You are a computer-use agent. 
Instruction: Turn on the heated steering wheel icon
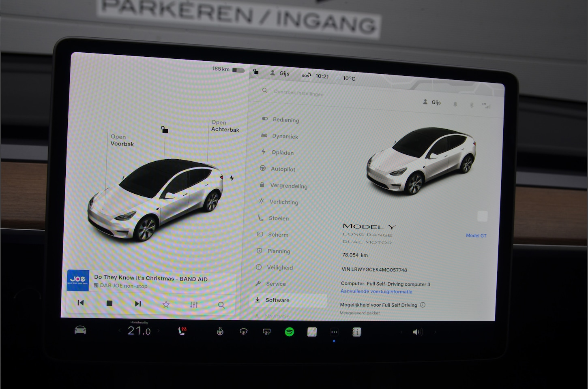pos(220,332)
